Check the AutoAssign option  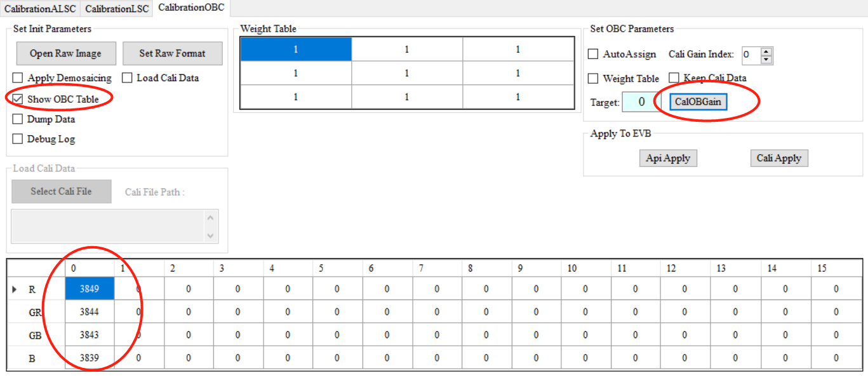click(x=593, y=55)
